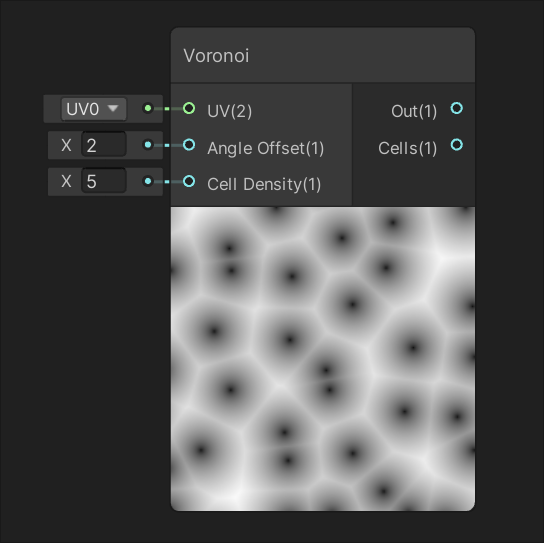
Task: Click the Voronoi noise preview image
Action: (x=323, y=359)
